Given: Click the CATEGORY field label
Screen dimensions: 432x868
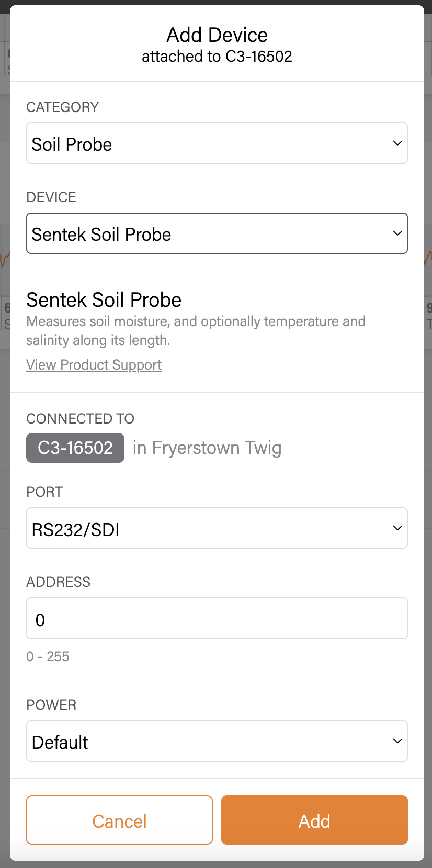Looking at the screenshot, I should 63,107.
